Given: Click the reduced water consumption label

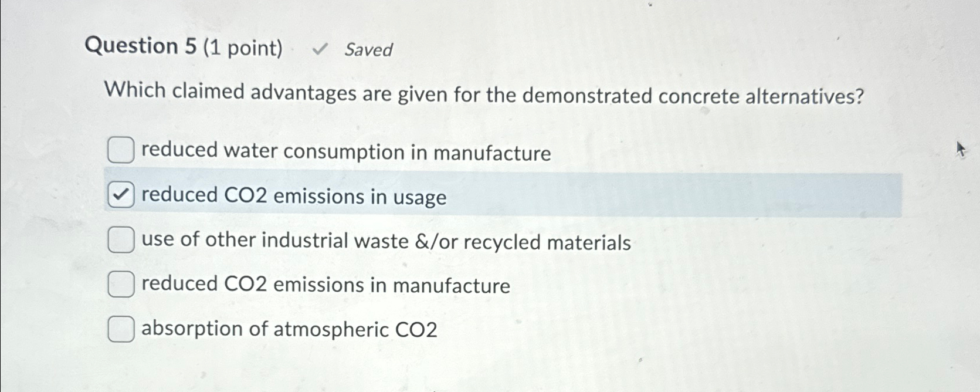Looking at the screenshot, I should [346, 151].
